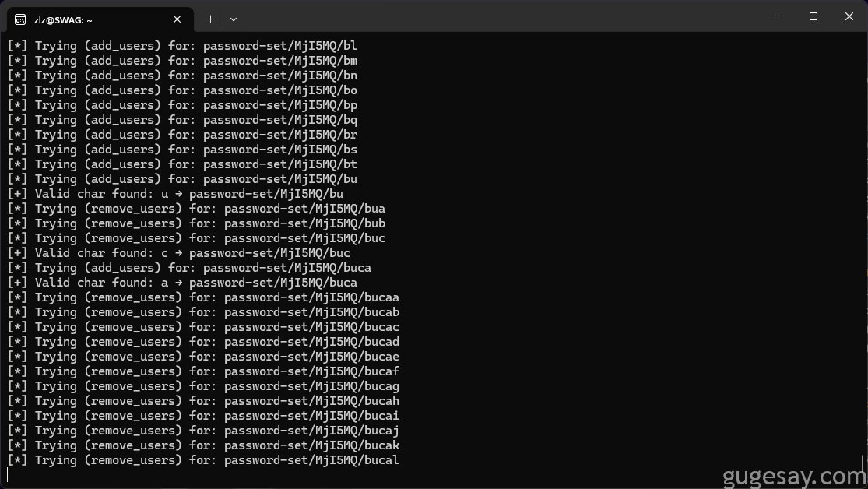Screen dimensions: 868x489
Task: Expand the new tab profiles dropdown chevron
Action: click(234, 19)
